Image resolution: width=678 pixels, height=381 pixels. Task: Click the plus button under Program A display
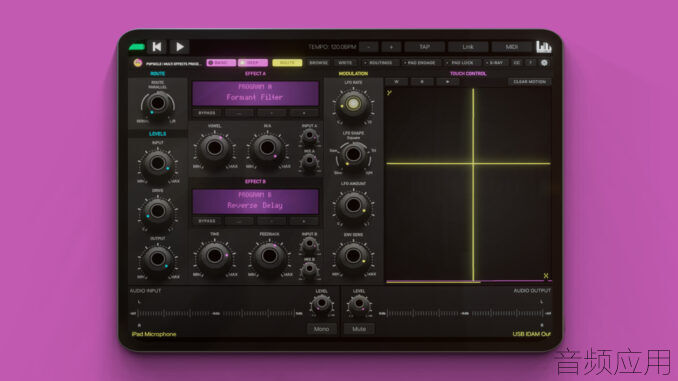pyautogui.click(x=304, y=113)
